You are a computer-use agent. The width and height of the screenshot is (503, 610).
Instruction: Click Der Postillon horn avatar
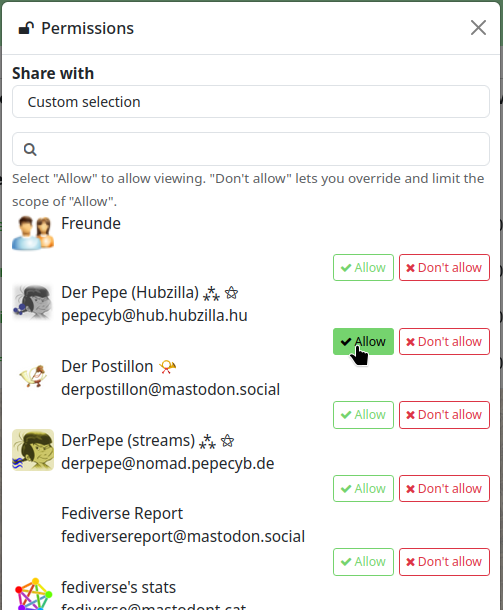(x=33, y=376)
